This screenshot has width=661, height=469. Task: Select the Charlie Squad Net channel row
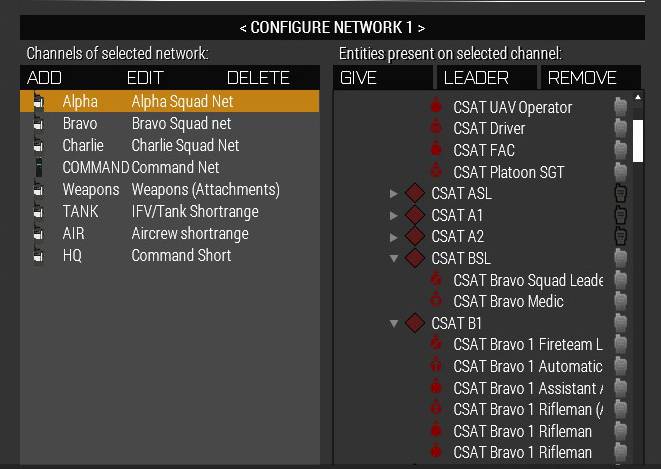click(169, 145)
